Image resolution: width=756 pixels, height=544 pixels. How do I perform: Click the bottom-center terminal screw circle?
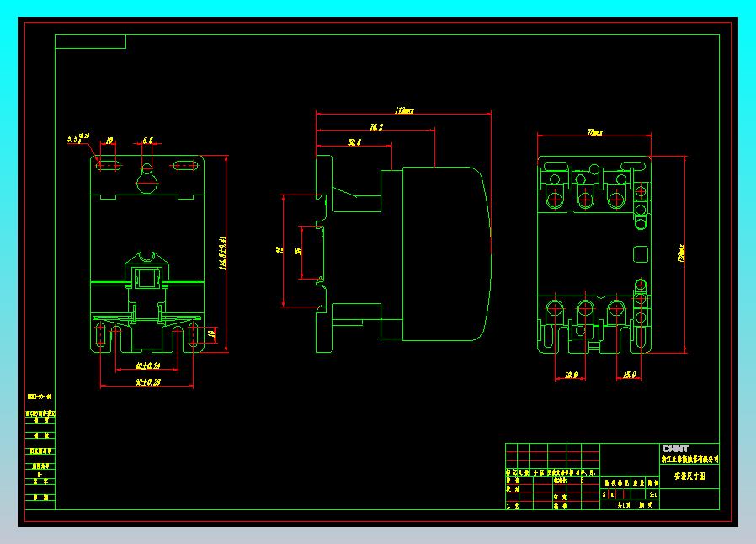point(585,308)
